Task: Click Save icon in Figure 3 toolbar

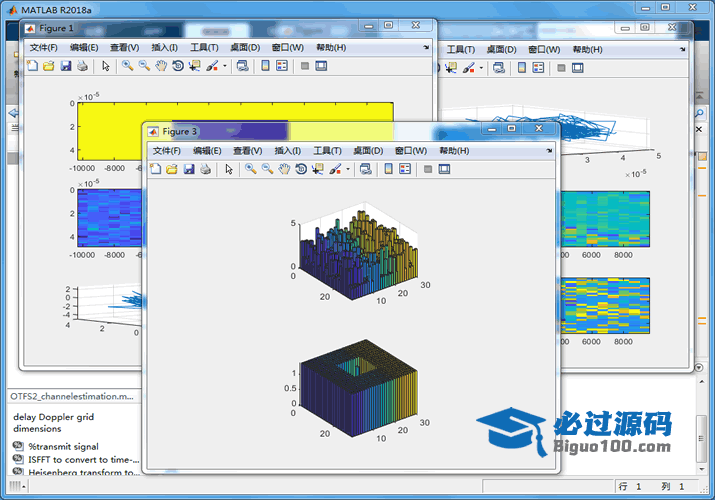Action: click(188, 169)
